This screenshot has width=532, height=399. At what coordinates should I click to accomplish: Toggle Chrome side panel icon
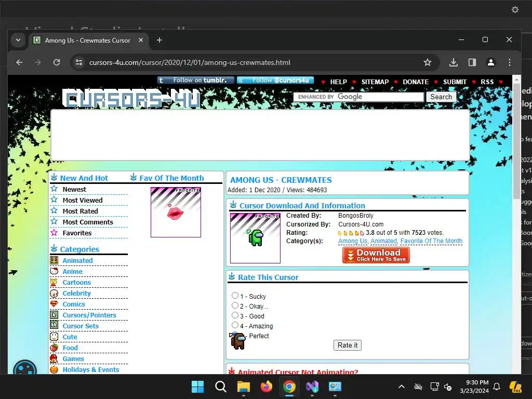[472, 62]
